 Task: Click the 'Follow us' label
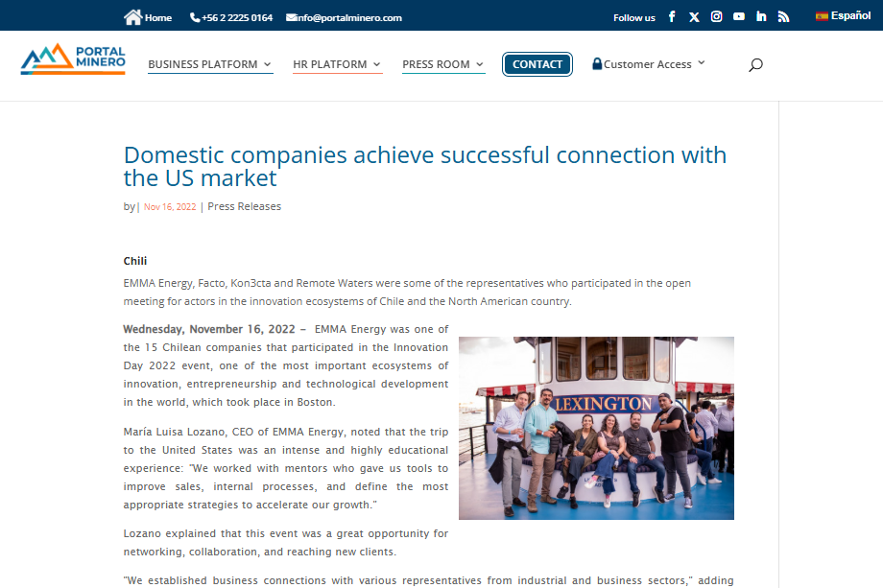coord(634,18)
